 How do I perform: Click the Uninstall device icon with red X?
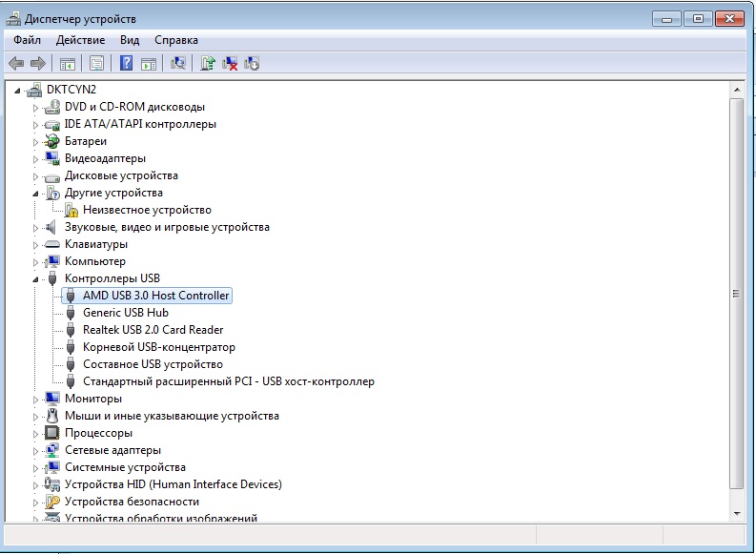[x=230, y=63]
